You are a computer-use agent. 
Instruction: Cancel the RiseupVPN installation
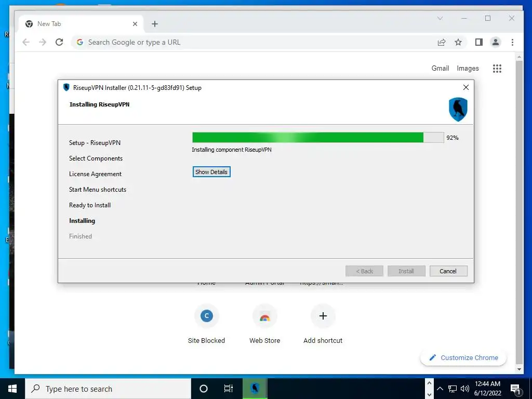[448, 271]
